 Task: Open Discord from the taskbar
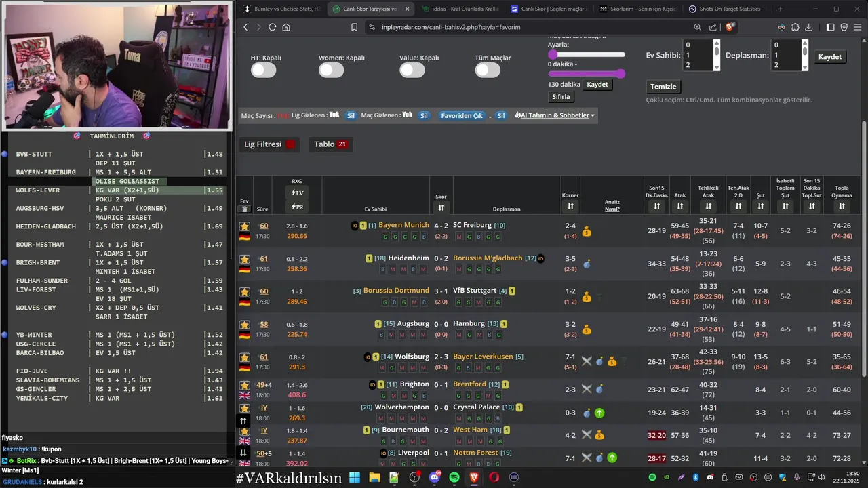[x=434, y=477]
